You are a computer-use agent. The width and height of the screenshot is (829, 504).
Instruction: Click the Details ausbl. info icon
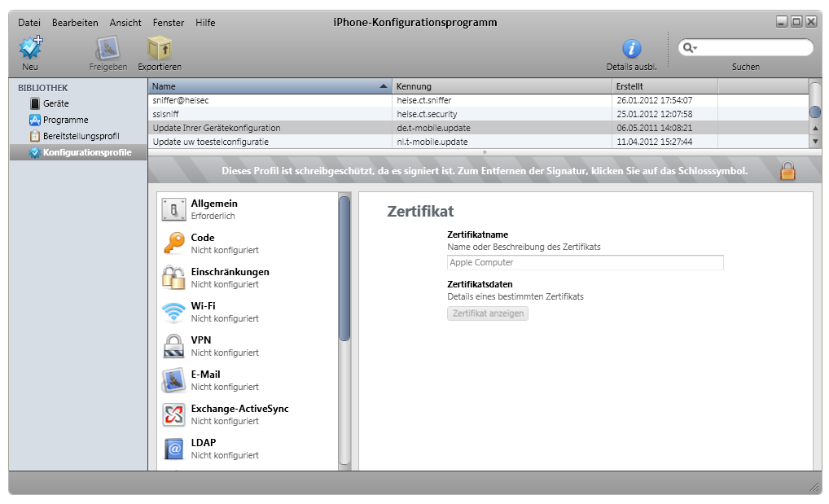(x=631, y=49)
